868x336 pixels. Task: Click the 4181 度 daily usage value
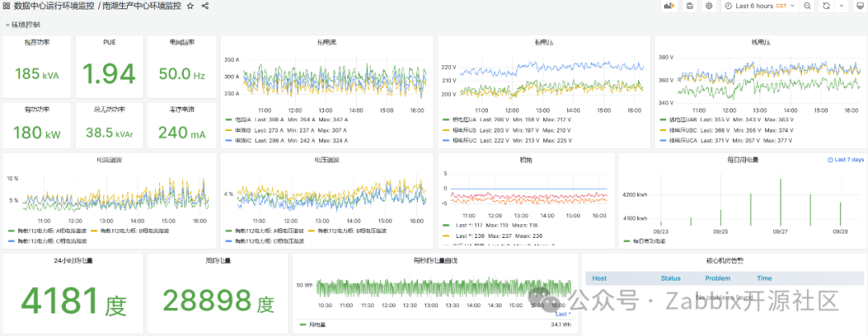pos(74,301)
